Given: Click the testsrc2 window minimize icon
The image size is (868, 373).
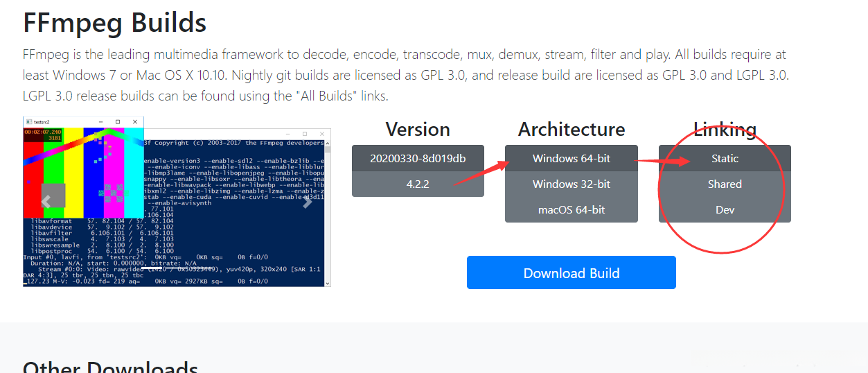Looking at the screenshot, I should pos(100,121).
